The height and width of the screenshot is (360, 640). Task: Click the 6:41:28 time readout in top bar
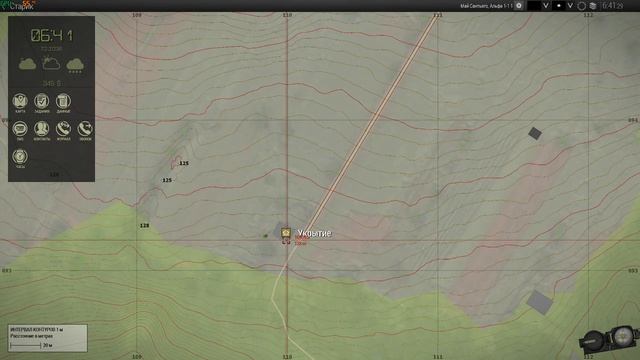tap(613, 6)
